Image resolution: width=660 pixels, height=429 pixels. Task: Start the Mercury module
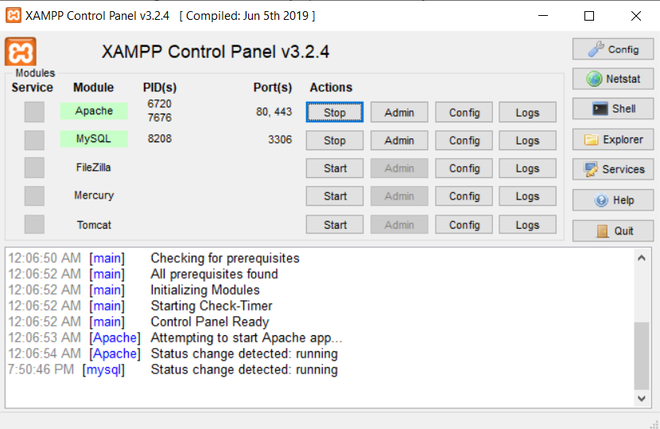(335, 196)
